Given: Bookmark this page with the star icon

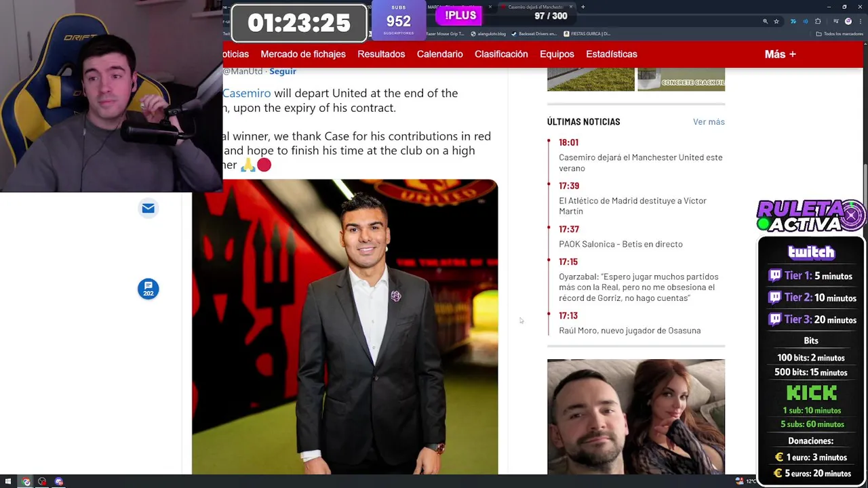Looking at the screenshot, I should point(776,22).
